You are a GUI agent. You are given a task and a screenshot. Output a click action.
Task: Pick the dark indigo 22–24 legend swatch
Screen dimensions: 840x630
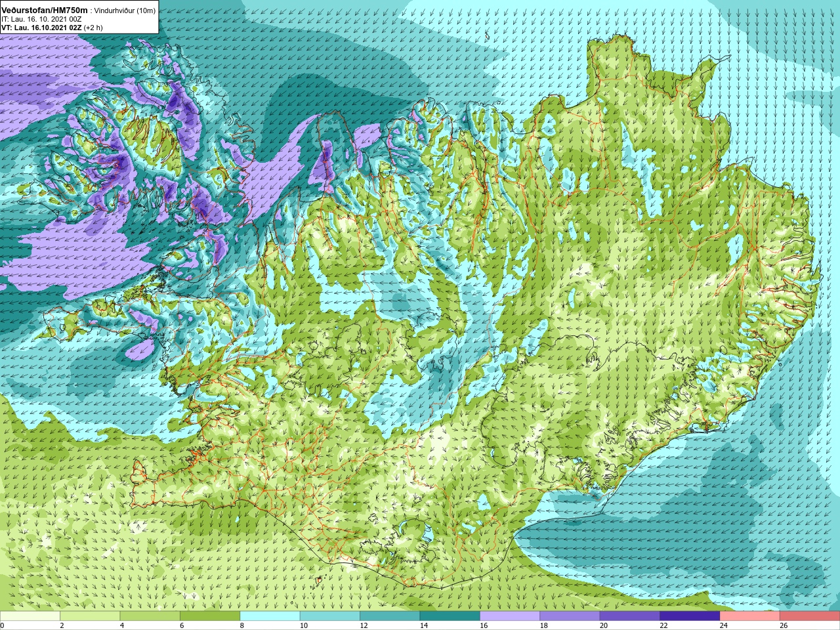tap(690, 616)
